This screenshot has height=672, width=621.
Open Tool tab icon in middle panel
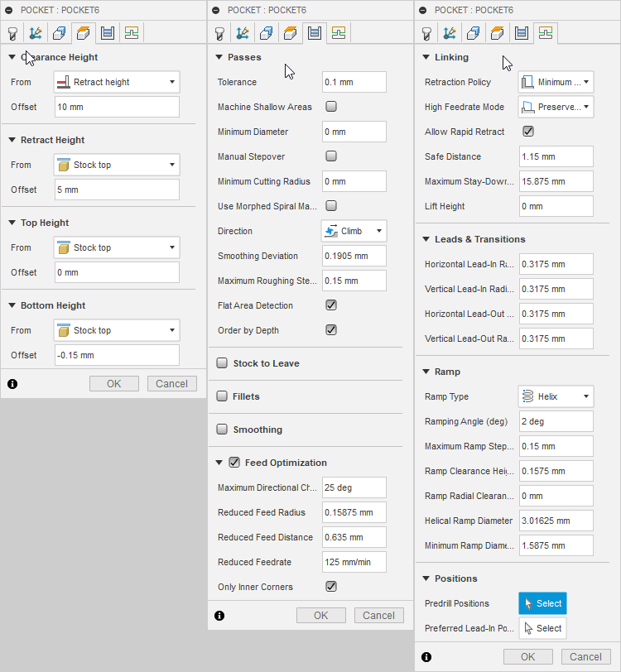click(219, 33)
